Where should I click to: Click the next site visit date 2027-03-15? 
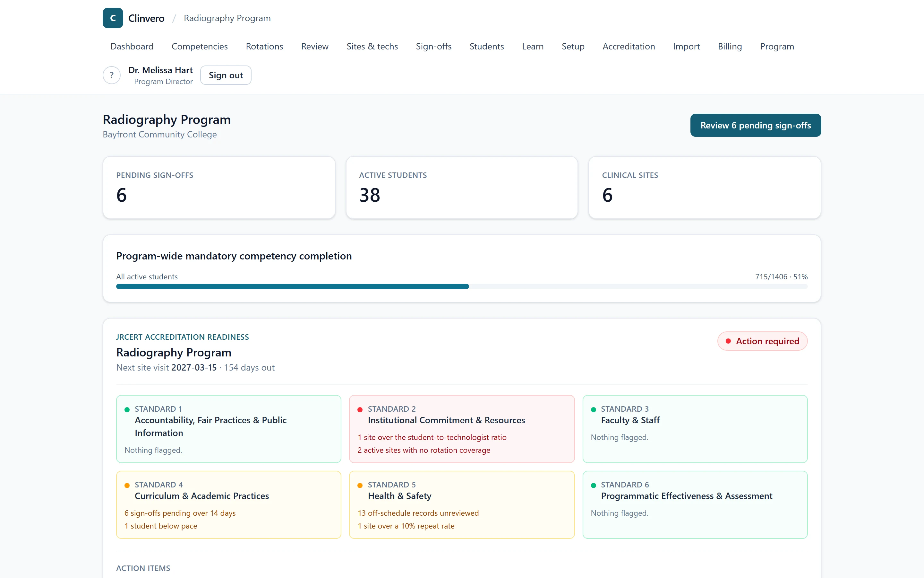coord(194,367)
